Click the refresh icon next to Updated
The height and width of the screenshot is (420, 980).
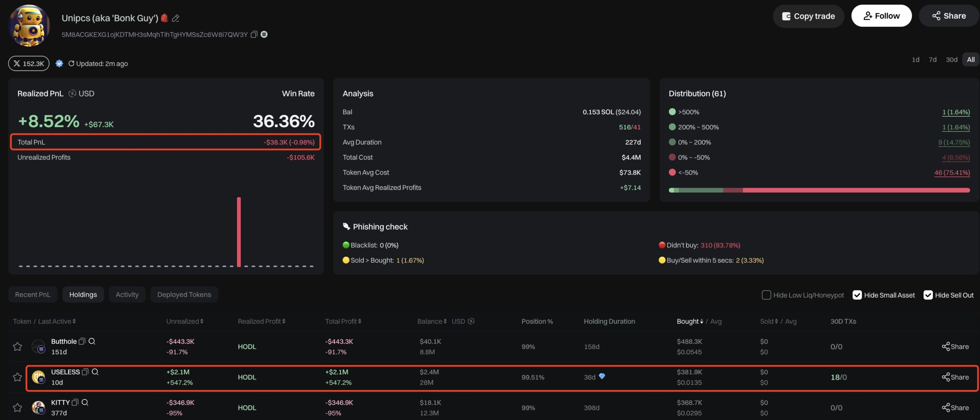[x=71, y=64]
